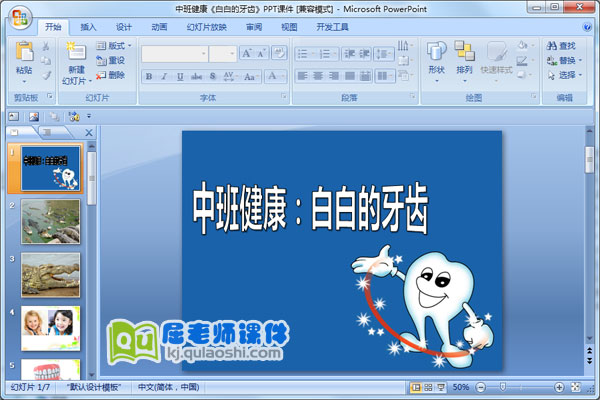Click the bulleted list icon

click(x=303, y=54)
